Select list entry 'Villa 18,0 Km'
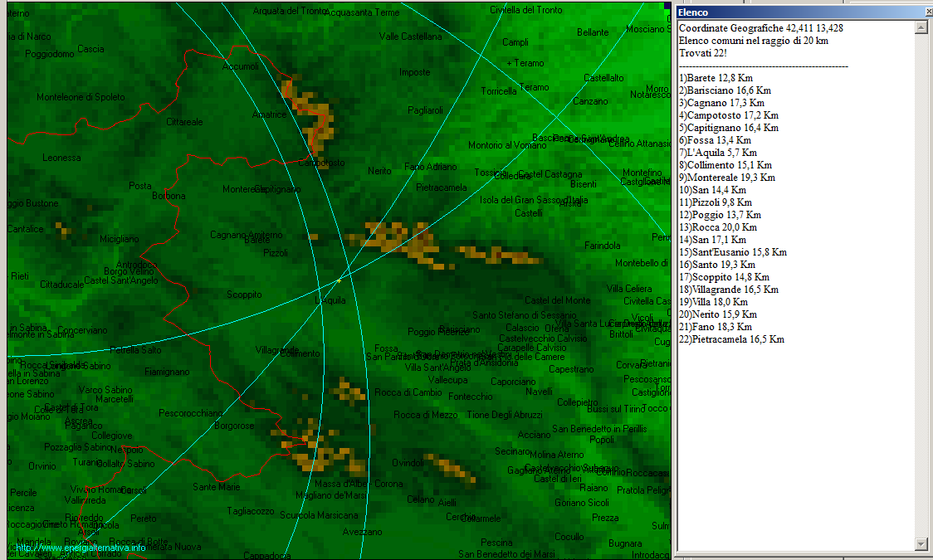The height and width of the screenshot is (560, 933). pos(713,303)
